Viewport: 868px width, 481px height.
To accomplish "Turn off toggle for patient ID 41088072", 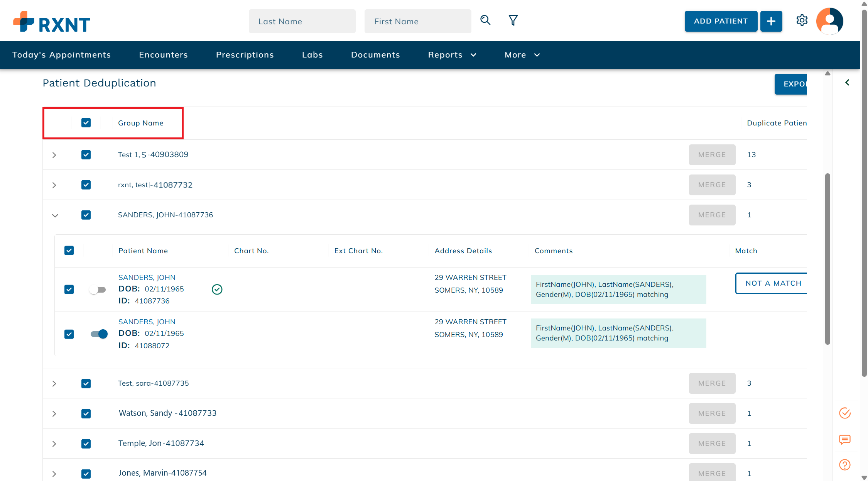I will tap(99, 334).
